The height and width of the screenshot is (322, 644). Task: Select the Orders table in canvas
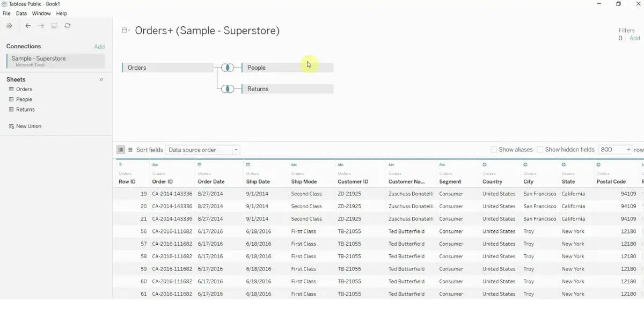[x=168, y=68]
